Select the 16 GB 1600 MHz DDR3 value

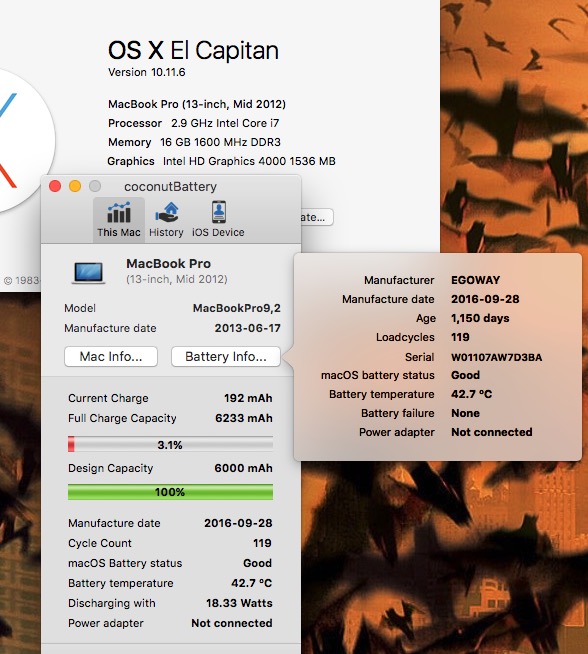pyautogui.click(x=220, y=142)
